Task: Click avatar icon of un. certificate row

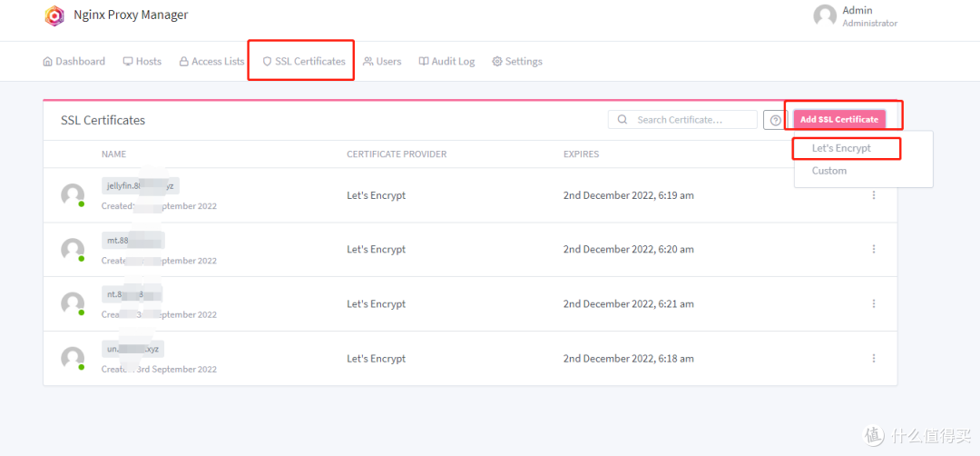Action: click(x=73, y=359)
